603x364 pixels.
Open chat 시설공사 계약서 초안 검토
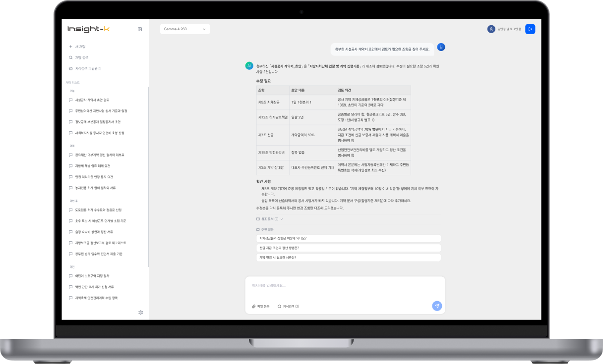point(92,100)
